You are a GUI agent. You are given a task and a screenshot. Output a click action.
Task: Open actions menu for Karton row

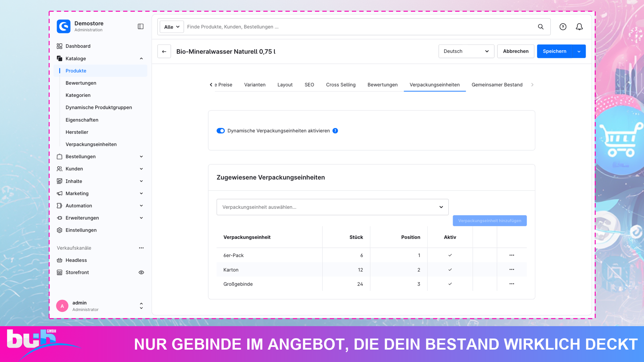(x=512, y=269)
